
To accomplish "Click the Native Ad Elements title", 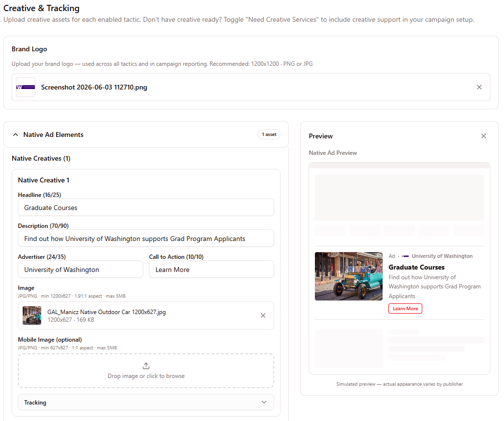I will tap(53, 135).
